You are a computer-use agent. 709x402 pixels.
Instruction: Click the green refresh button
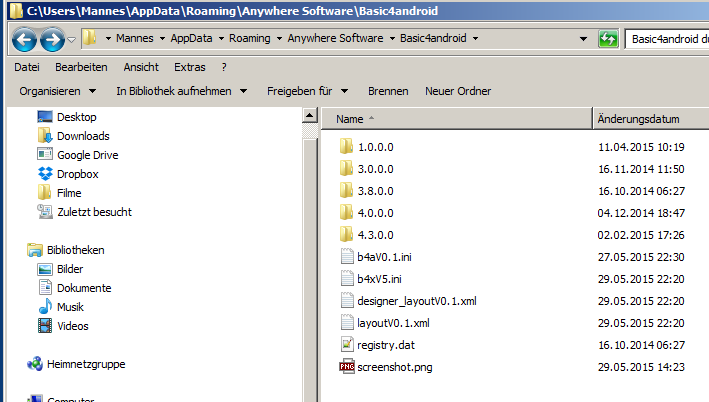coord(607,39)
